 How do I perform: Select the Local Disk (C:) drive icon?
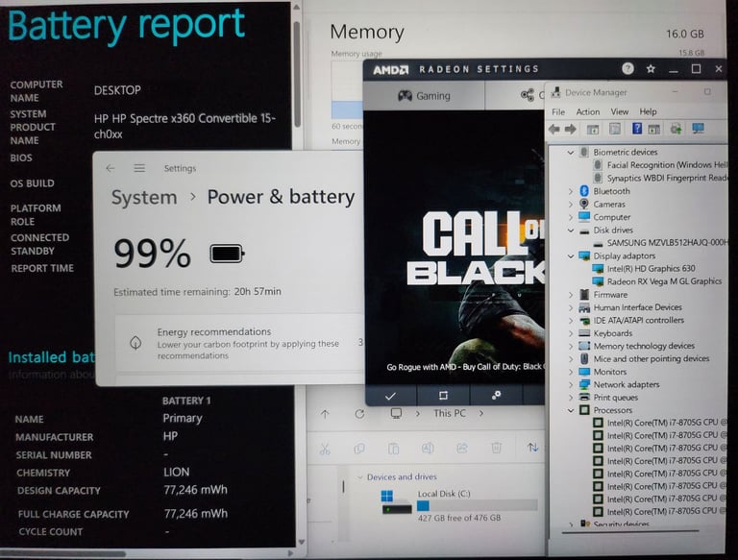[396, 501]
